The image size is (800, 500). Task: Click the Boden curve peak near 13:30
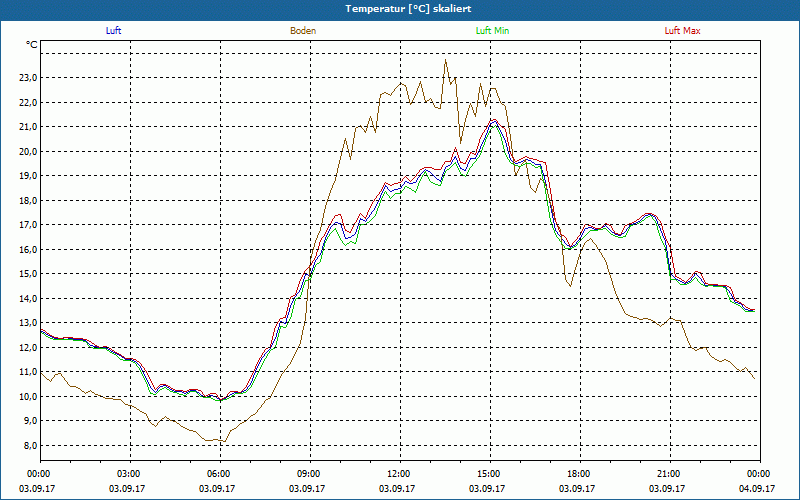coord(445,60)
